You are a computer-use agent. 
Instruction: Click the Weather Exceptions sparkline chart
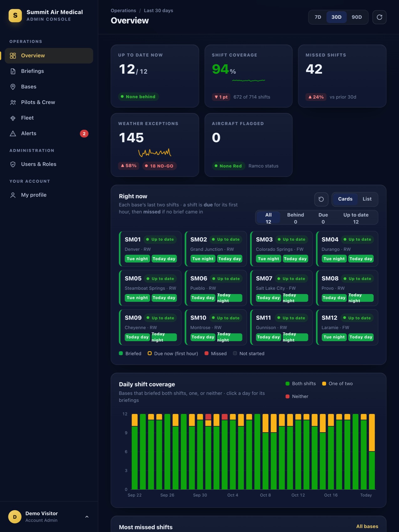tap(155, 152)
